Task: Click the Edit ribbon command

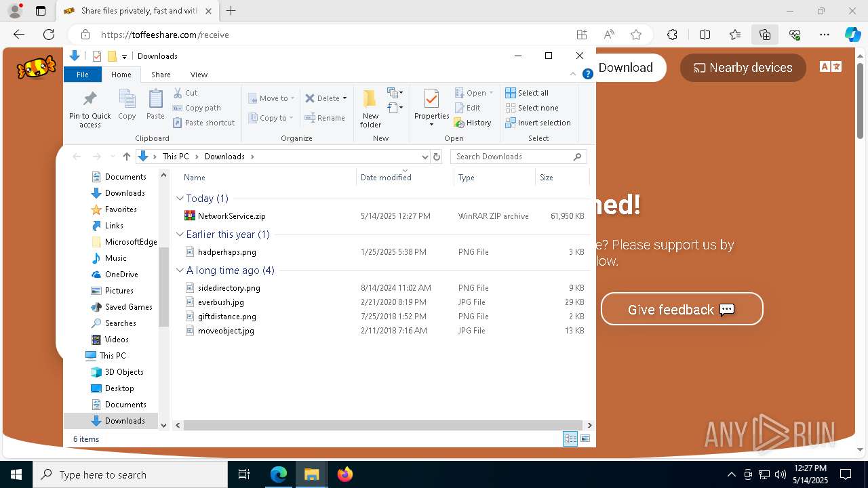Action: tap(467, 108)
